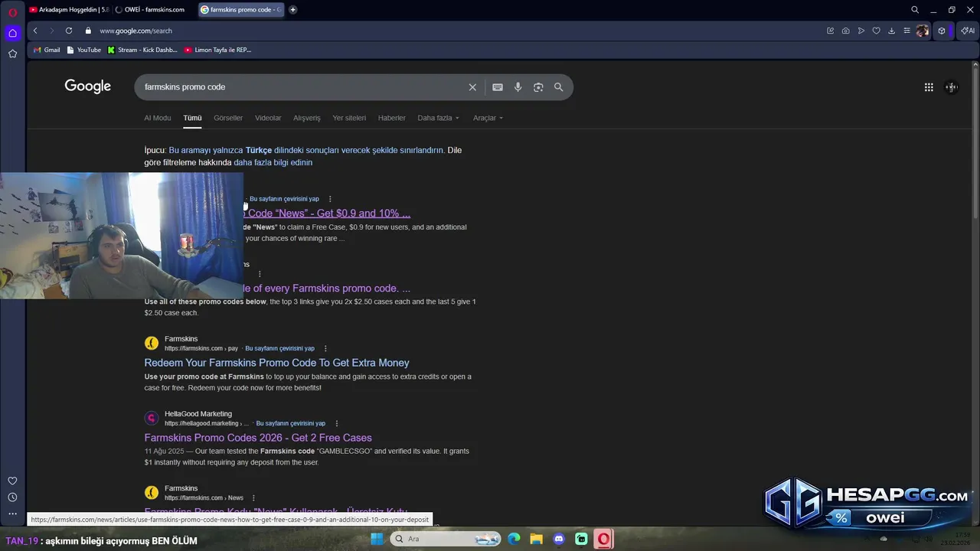Image resolution: width=980 pixels, height=551 pixels.
Task: Open three-dot menu of first News result
Action: point(330,199)
